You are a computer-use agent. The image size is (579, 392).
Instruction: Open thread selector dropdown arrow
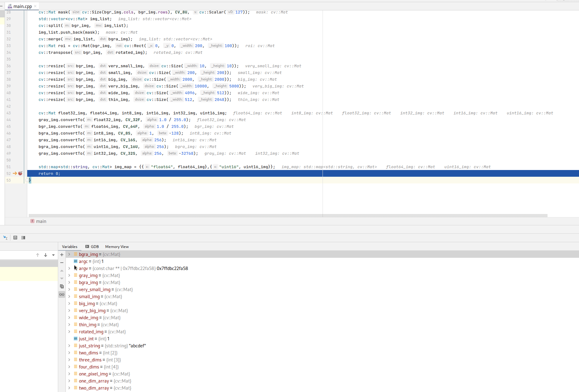[x=54, y=255]
